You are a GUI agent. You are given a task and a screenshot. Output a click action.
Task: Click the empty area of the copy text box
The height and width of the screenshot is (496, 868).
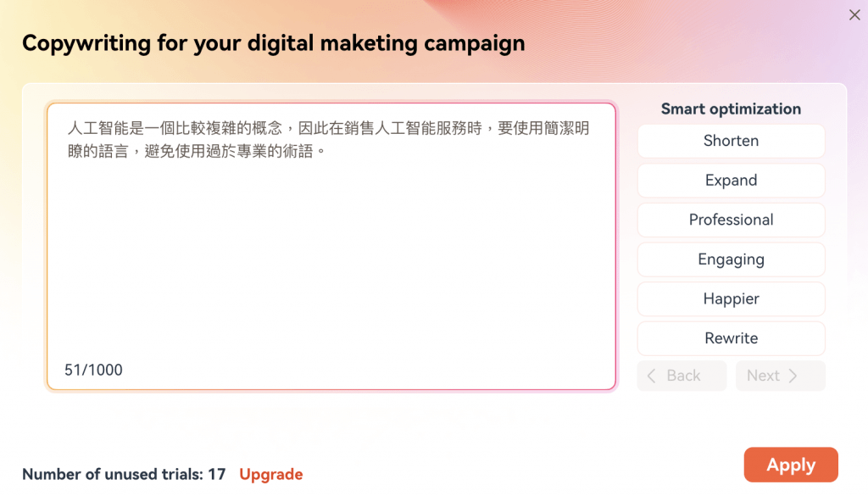tap(331, 254)
